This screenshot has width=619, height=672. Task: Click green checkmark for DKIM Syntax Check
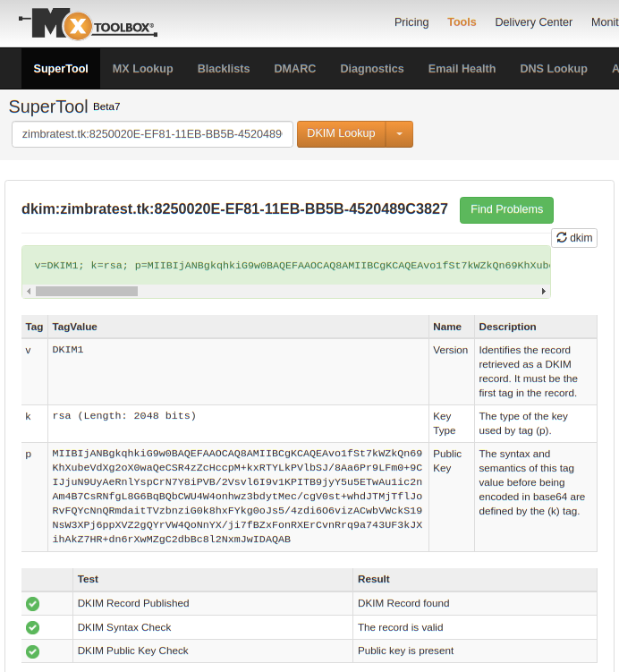coord(33,628)
